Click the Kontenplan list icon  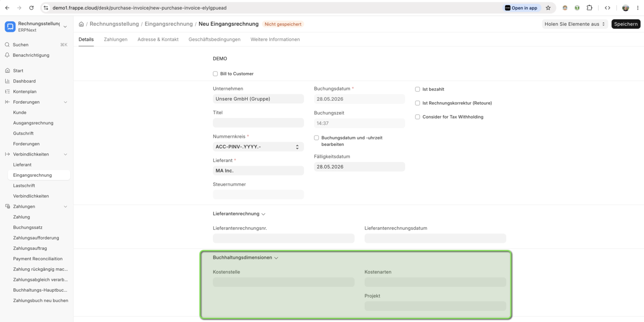(7, 92)
